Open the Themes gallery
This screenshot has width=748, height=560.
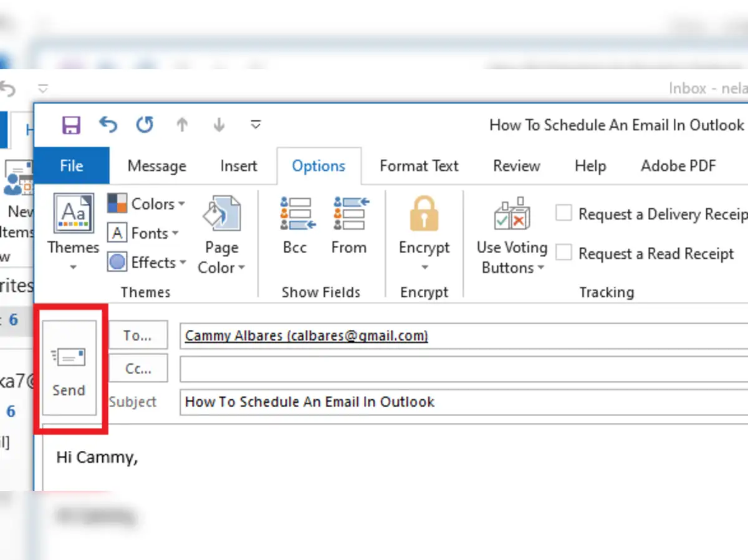coord(74,233)
